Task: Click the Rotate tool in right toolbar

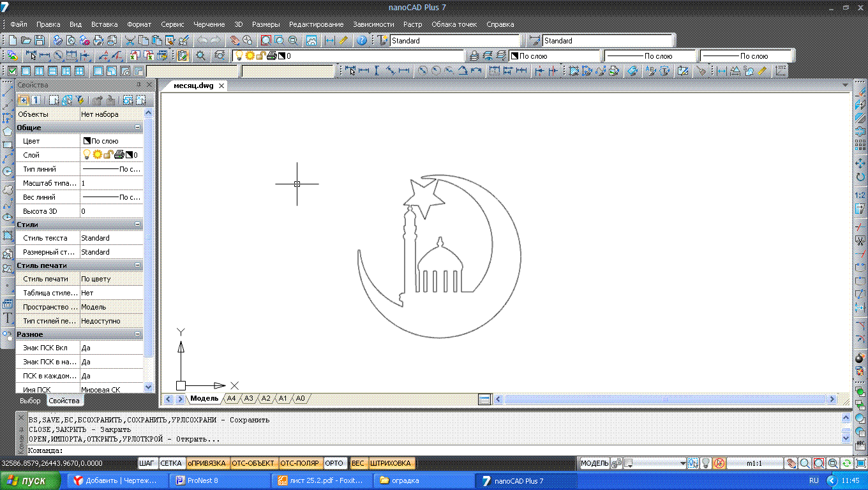Action: click(860, 177)
